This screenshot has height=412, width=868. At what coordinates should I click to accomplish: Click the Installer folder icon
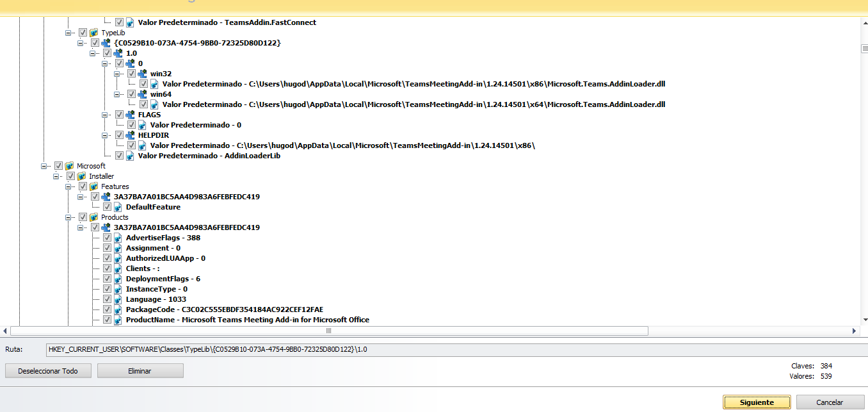coord(82,176)
